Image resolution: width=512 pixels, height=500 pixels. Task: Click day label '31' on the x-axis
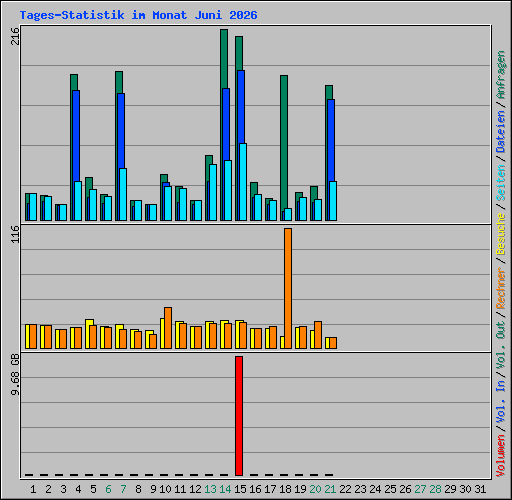click(x=480, y=489)
